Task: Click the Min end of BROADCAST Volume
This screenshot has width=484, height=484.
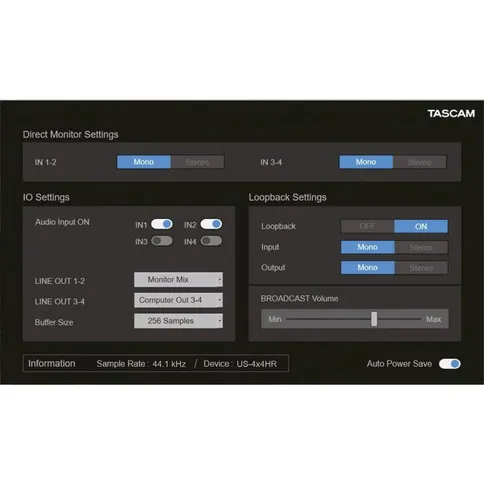Action: [x=275, y=319]
